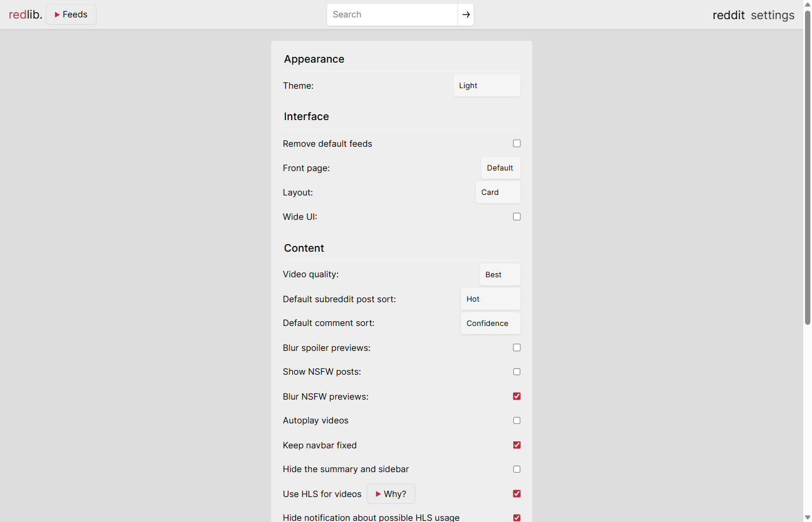
Task: Disable Keep navbar fixed checkbox
Action: (517, 445)
